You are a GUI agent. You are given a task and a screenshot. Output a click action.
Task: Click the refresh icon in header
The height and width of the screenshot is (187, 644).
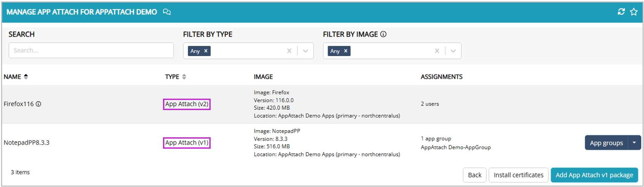[x=621, y=12]
